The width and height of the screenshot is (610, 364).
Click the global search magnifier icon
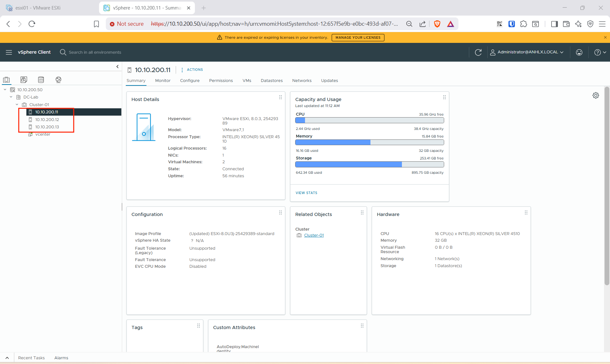pos(63,52)
